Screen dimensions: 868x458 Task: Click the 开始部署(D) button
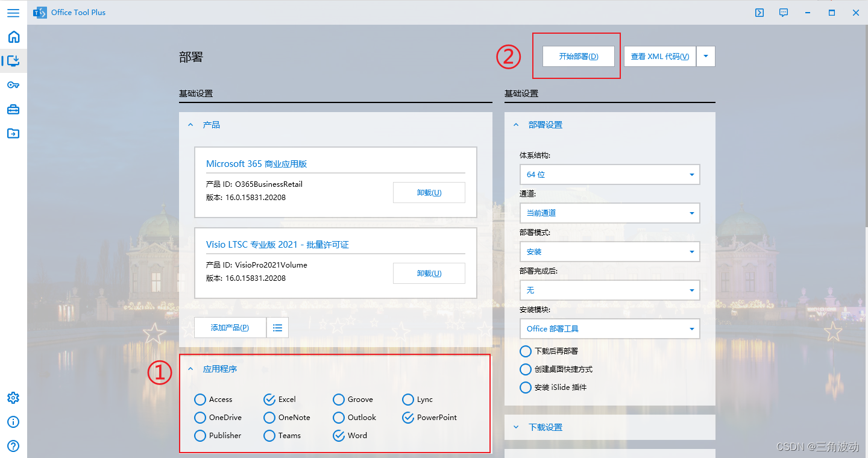point(579,57)
